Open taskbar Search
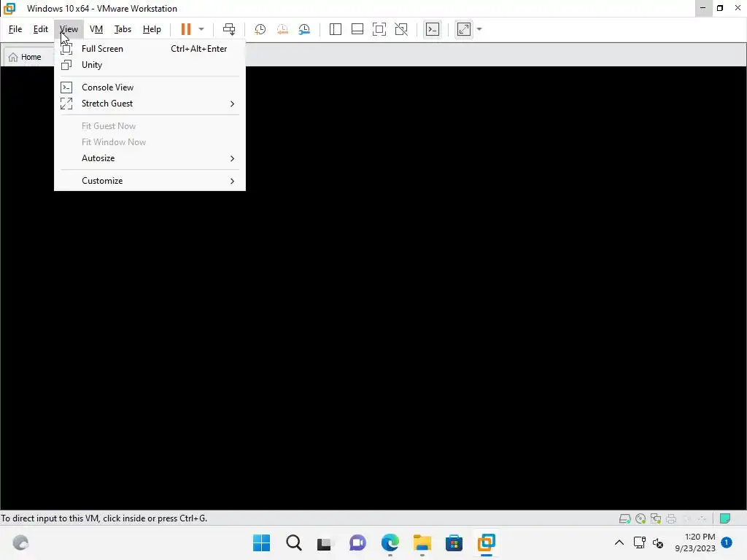This screenshot has width=747, height=560. pos(293,542)
